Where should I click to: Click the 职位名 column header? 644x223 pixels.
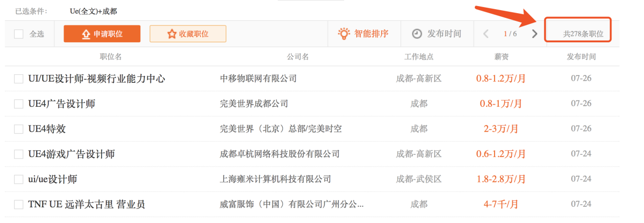[111, 56]
